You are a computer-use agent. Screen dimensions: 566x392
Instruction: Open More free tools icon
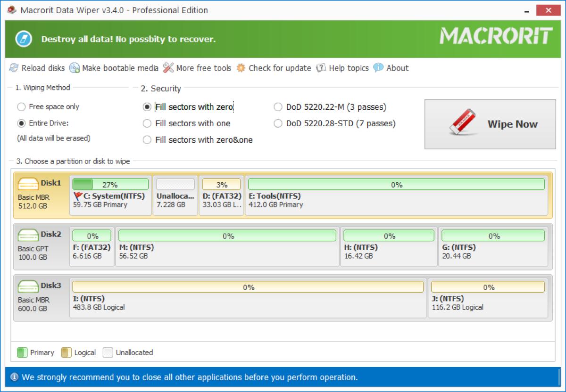[x=168, y=68]
